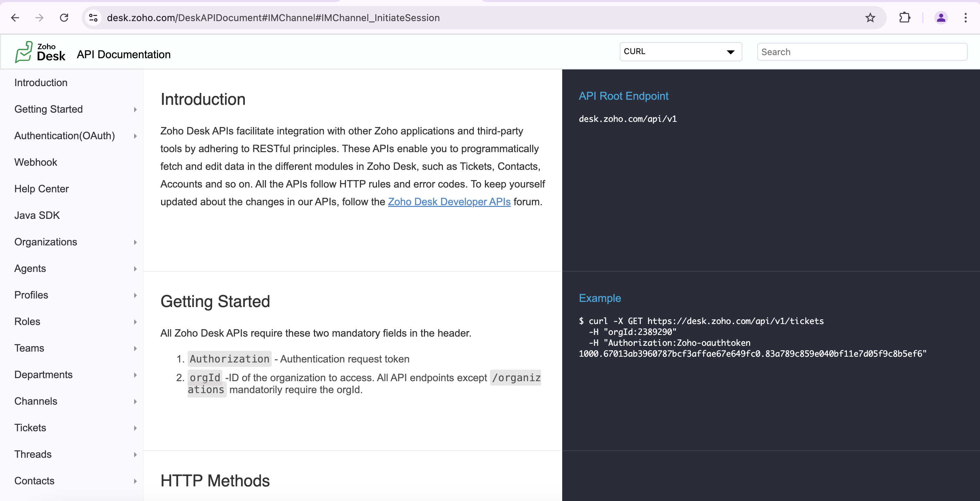Expand the Authentication(OAuth) sidebar arrow
The width and height of the screenshot is (980, 501).
pos(135,136)
